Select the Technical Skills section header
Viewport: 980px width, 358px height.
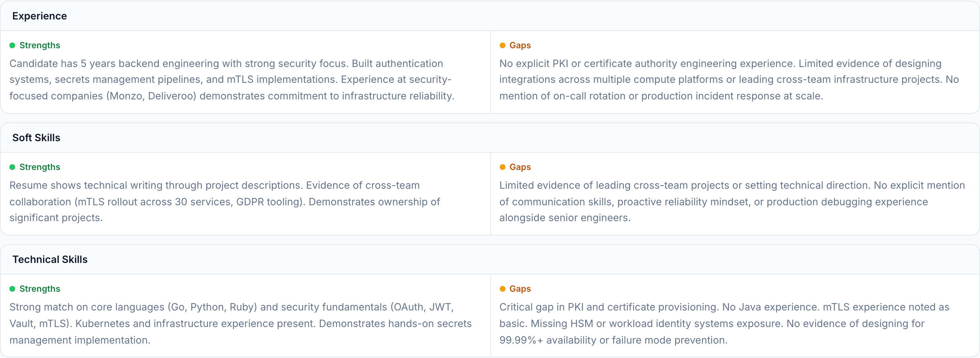click(x=50, y=259)
